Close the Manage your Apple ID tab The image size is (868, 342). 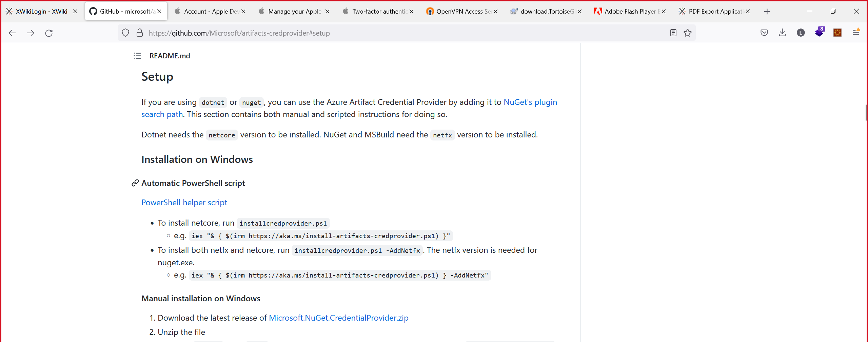click(x=327, y=12)
